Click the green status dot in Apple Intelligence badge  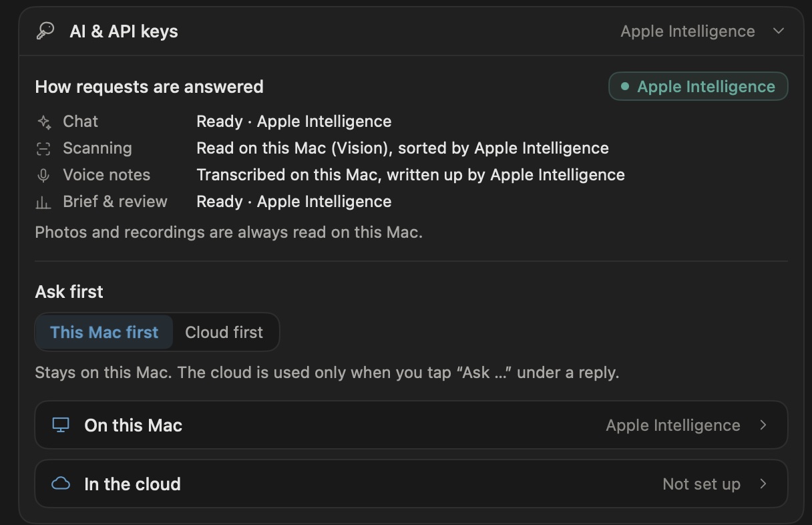625,86
